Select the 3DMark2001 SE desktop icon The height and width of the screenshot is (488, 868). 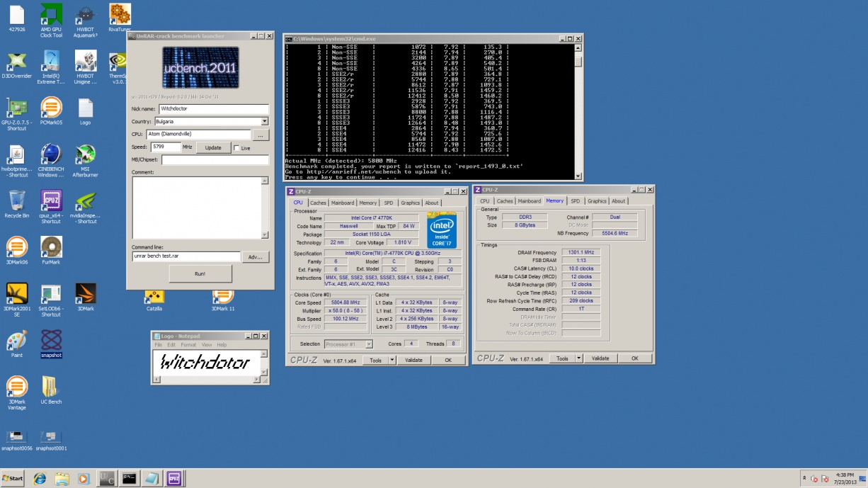17,293
